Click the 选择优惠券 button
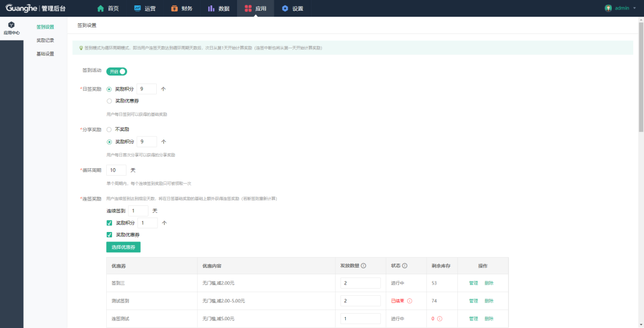This screenshot has width=644, height=328. [123, 247]
